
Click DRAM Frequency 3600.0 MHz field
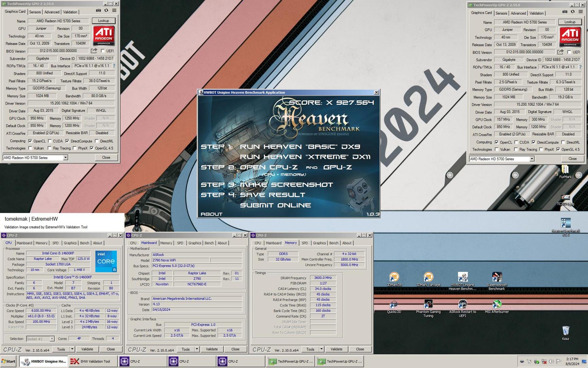[323, 278]
